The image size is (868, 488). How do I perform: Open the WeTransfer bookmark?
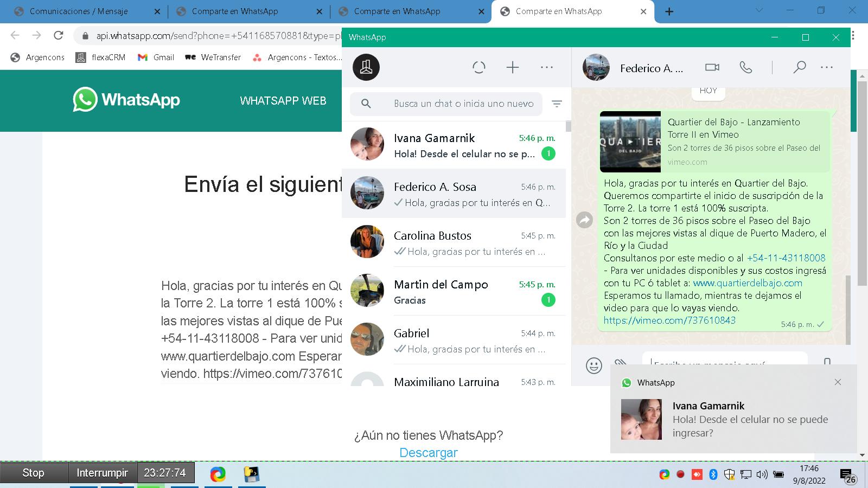(x=213, y=57)
